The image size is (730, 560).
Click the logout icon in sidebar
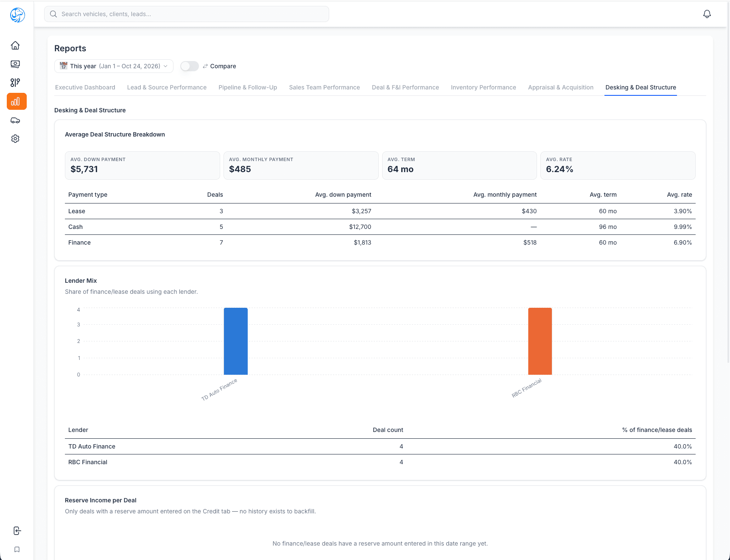(x=17, y=531)
